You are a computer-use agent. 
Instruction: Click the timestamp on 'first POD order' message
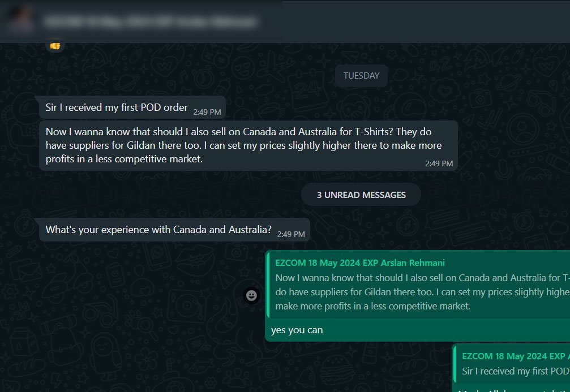point(207,112)
